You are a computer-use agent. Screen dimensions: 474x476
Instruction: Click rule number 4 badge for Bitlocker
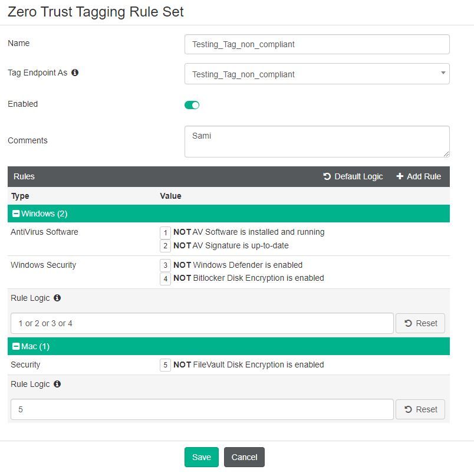(x=166, y=278)
